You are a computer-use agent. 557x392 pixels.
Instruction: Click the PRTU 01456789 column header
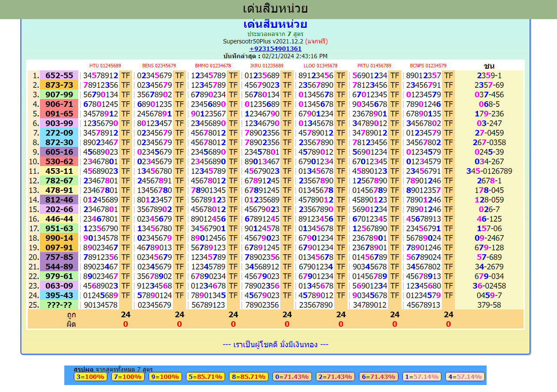374,66
